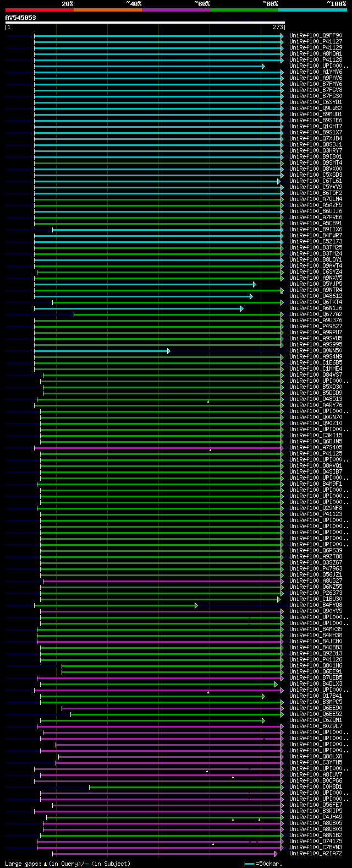Click hit label UniRef100_Q677A2
This screenshot has width=352, height=868.
(x=316, y=314)
